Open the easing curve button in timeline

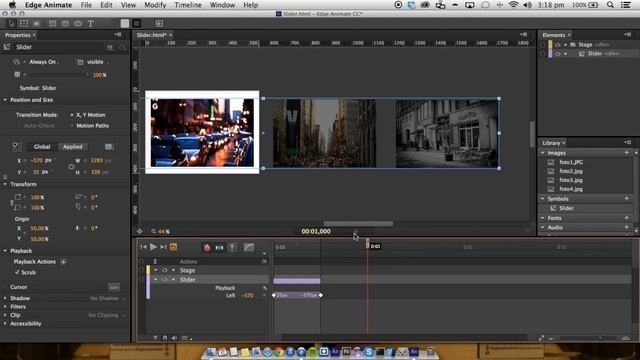point(249,247)
